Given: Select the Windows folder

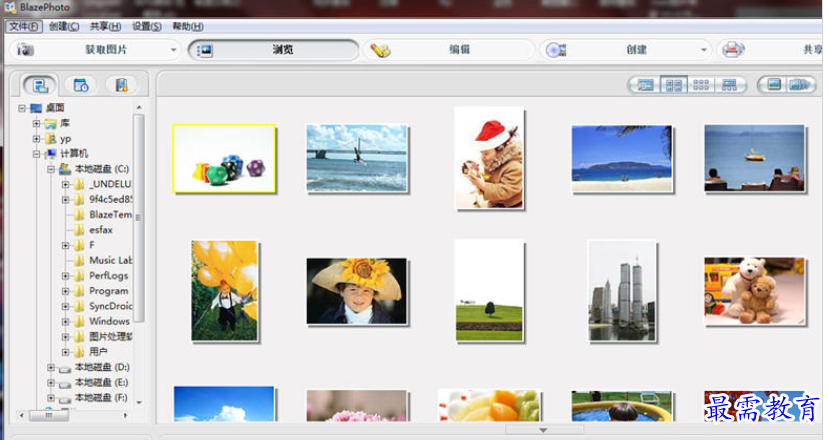Looking at the screenshot, I should point(109,321).
